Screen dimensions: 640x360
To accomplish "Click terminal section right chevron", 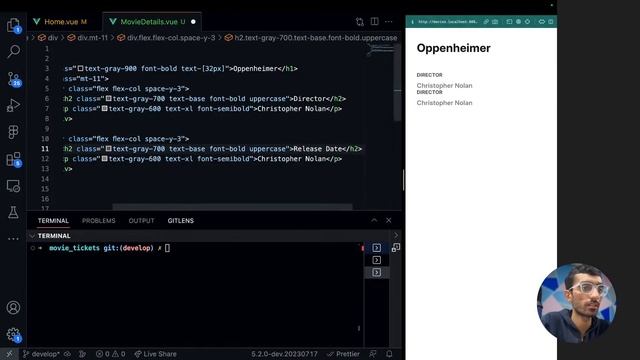I will point(396,236).
